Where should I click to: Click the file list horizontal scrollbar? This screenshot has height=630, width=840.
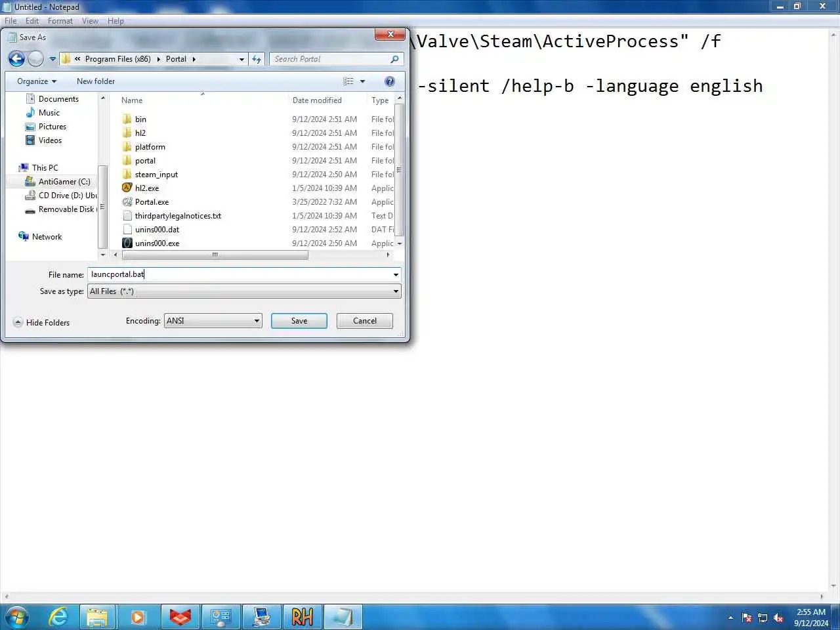click(x=215, y=255)
